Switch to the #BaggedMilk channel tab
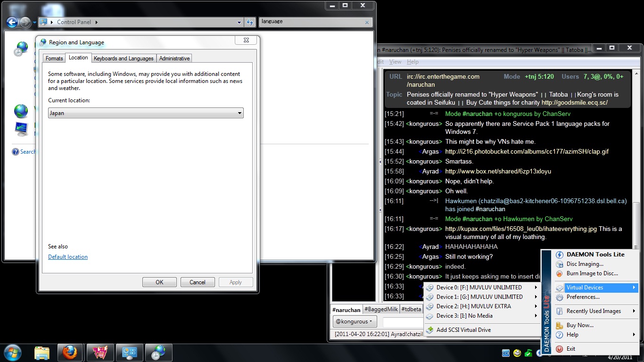Screen dimensions: 644x362 point(381,309)
